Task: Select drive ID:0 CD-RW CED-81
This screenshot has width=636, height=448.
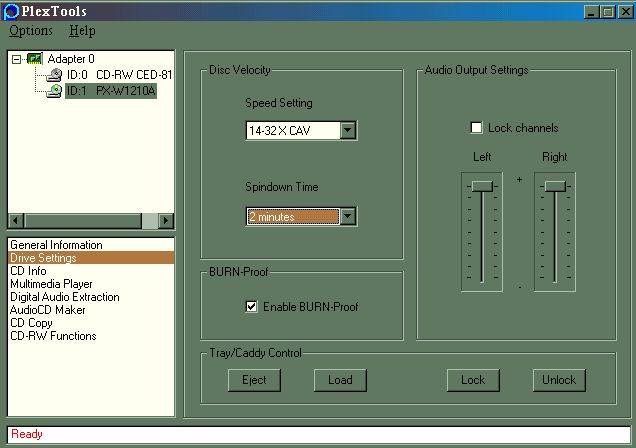Action: [x=120, y=75]
